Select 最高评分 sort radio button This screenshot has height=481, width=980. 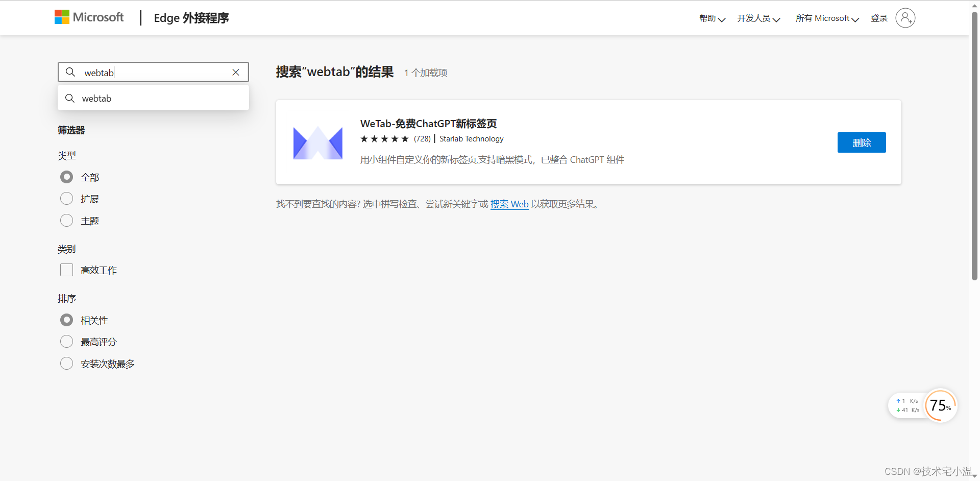point(66,342)
